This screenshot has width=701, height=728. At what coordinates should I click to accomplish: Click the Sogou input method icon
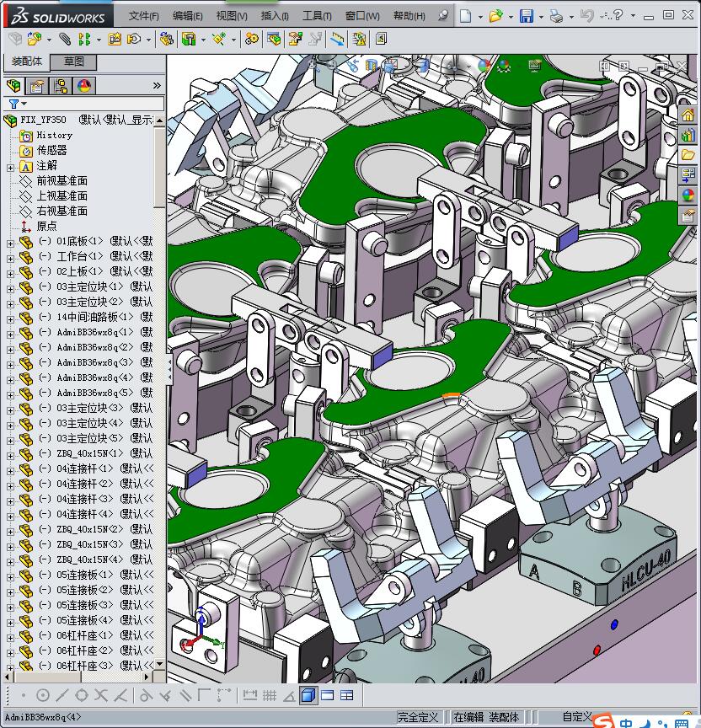(604, 720)
